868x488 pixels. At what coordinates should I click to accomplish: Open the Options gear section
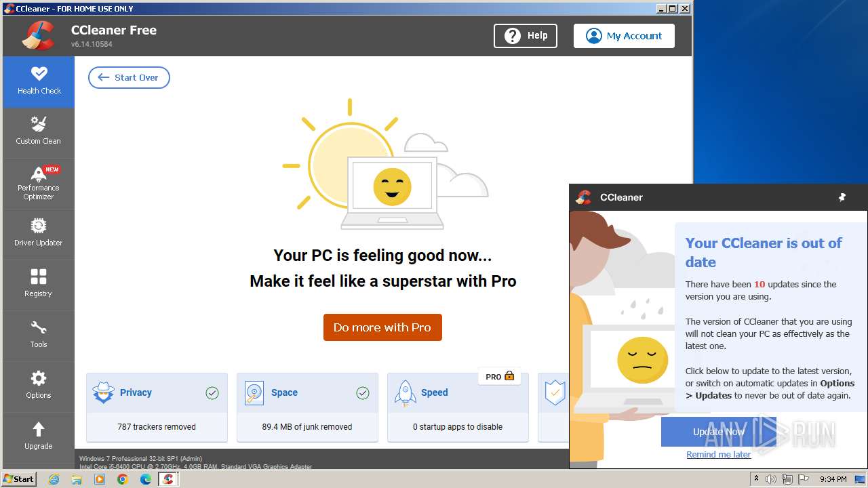click(39, 386)
